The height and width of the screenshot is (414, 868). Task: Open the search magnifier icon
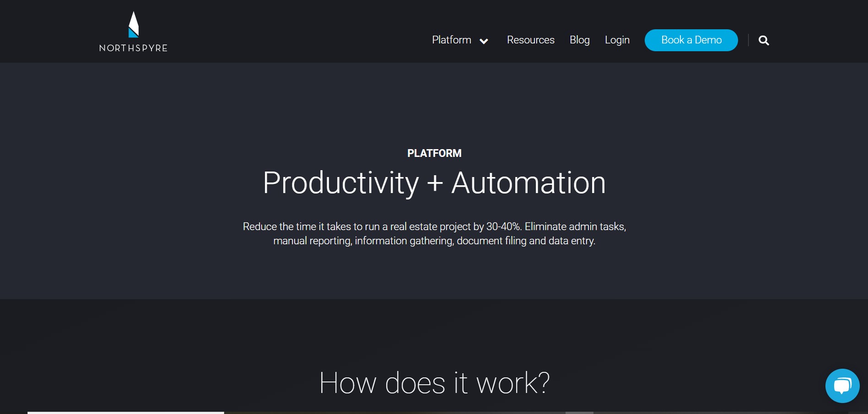(764, 40)
